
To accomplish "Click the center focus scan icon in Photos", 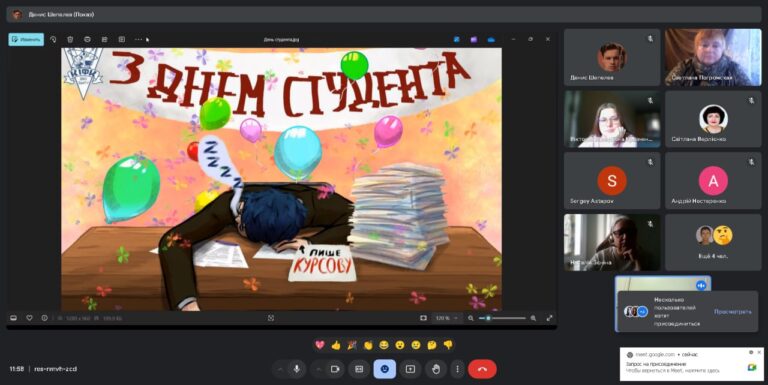I will pos(271,318).
